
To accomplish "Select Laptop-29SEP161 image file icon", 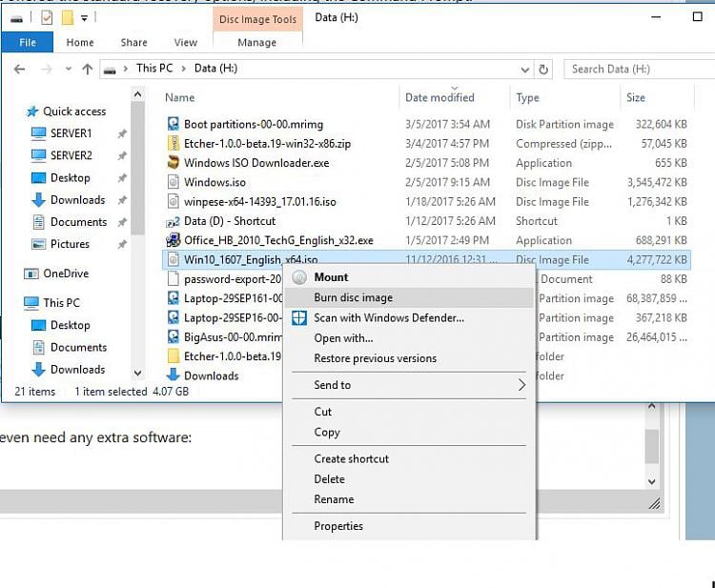I will pyautogui.click(x=174, y=298).
